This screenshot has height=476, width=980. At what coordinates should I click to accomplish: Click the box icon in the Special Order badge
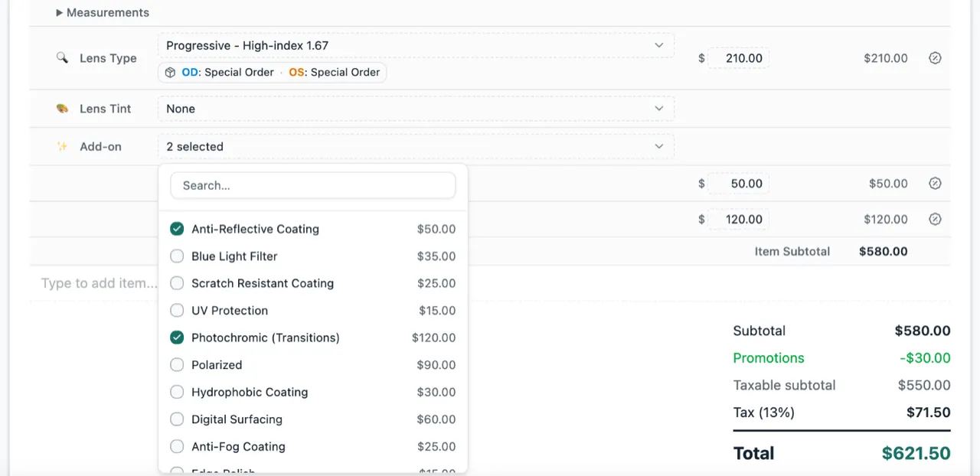click(171, 72)
